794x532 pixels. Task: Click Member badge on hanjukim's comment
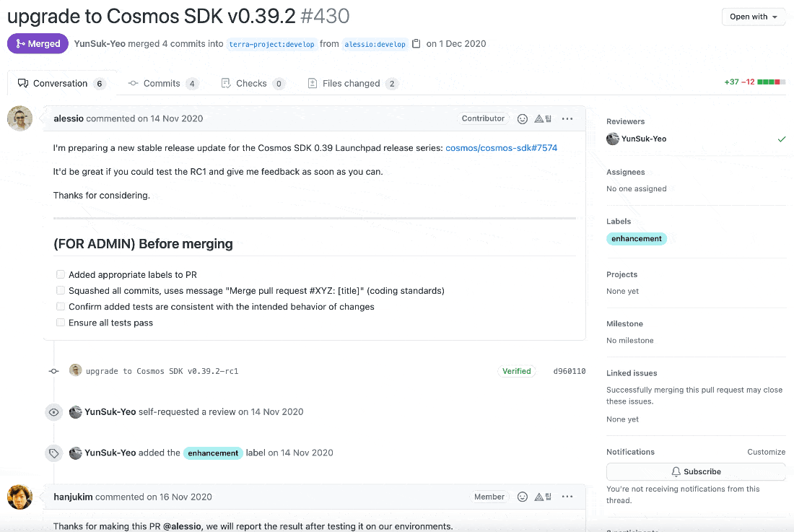[489, 497]
